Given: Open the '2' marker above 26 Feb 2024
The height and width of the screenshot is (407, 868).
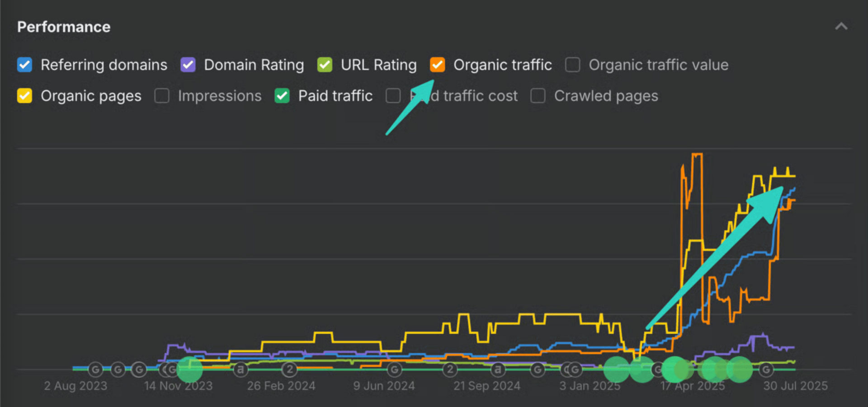Looking at the screenshot, I should [x=290, y=370].
